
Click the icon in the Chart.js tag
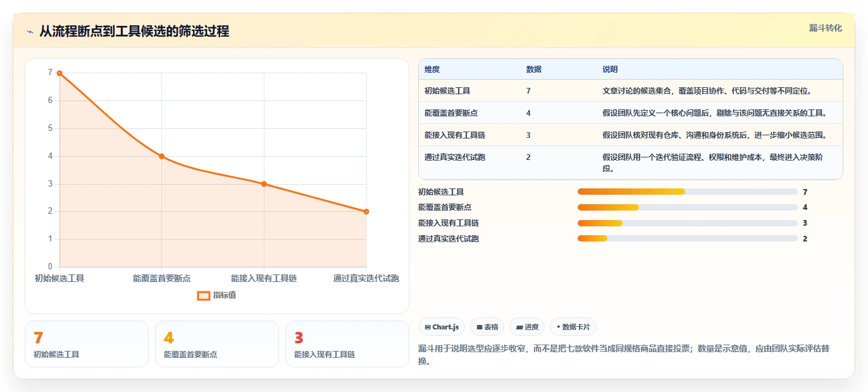[x=428, y=328]
